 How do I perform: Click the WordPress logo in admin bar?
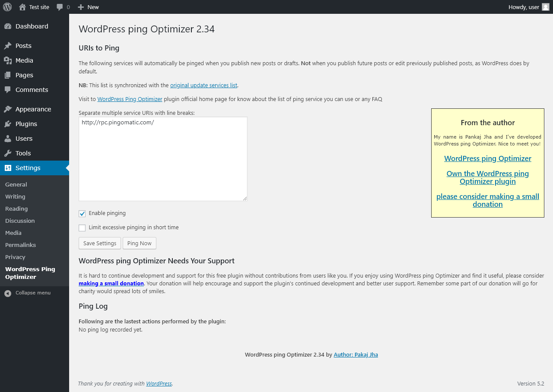click(7, 7)
